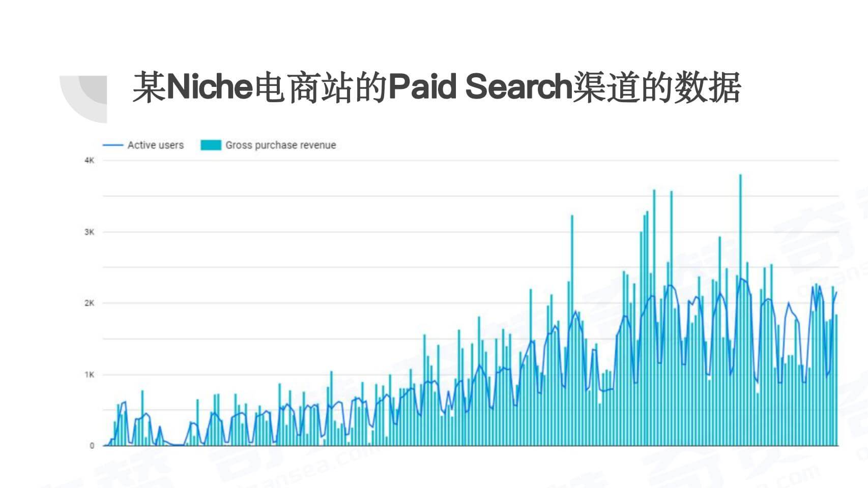Click the teal Gross purchase revenue swatch
This screenshot has width=868, height=488.
pos(211,145)
